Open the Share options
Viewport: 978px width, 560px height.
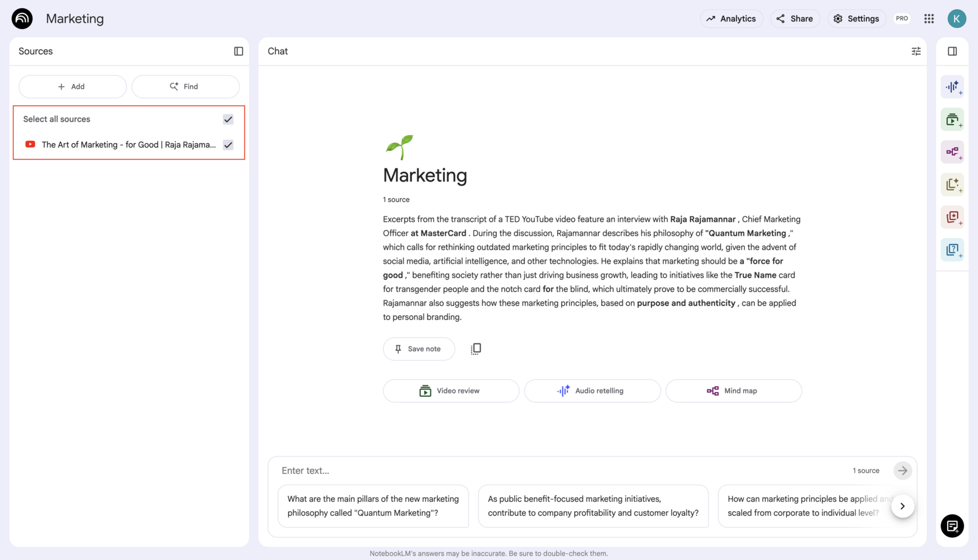(x=795, y=19)
